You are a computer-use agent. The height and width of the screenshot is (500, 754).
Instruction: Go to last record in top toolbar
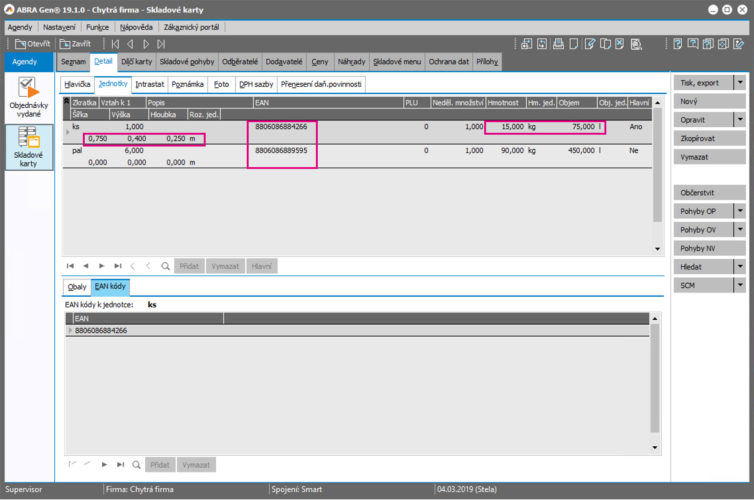(x=162, y=44)
